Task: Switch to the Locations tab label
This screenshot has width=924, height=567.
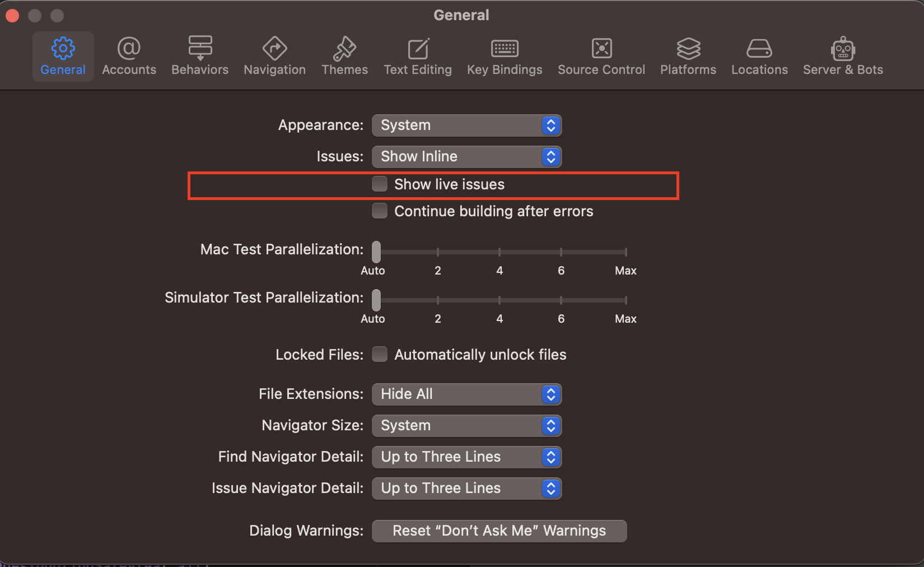Action: (759, 69)
